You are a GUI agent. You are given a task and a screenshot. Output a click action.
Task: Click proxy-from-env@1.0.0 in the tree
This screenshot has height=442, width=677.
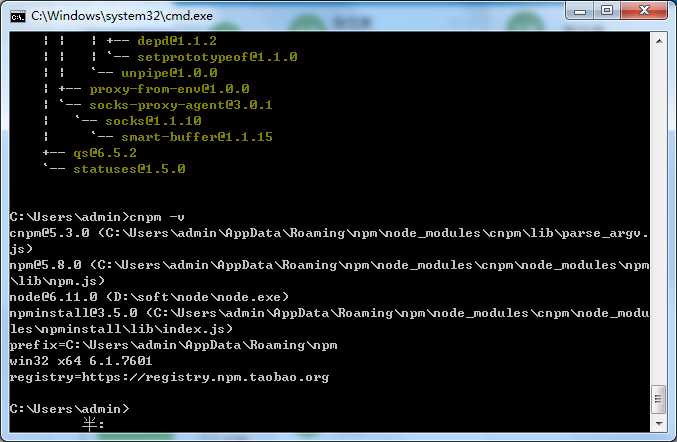pos(169,89)
